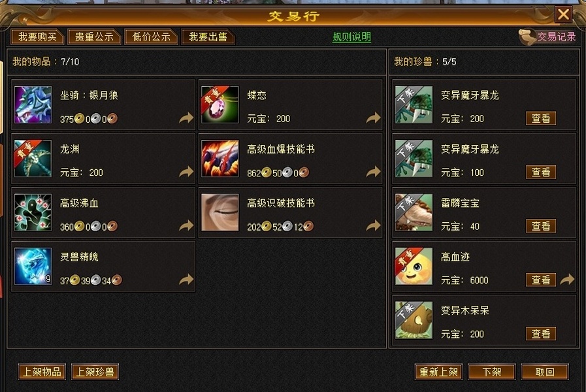This screenshot has height=392, width=586.
Task: Click the 蝶恋 gem item icon
Action: [x=220, y=105]
